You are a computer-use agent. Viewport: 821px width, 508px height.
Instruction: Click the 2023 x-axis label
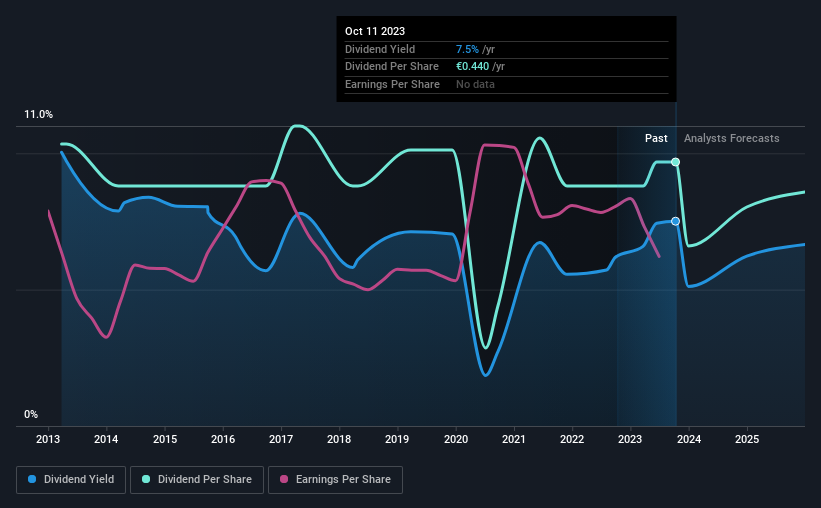click(x=630, y=439)
